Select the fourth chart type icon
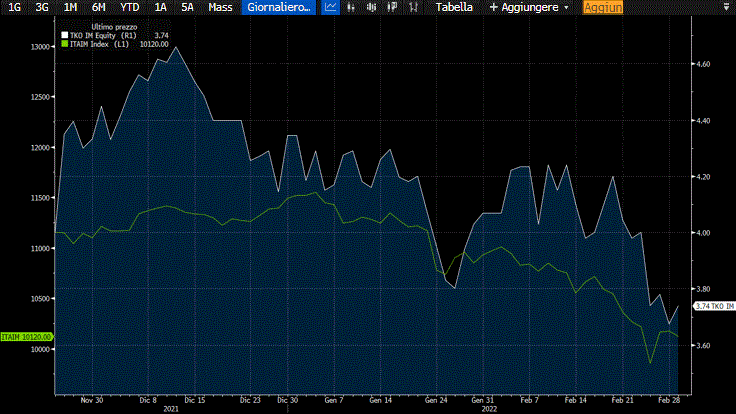Screen dimensions: 736x414 pos(390,7)
